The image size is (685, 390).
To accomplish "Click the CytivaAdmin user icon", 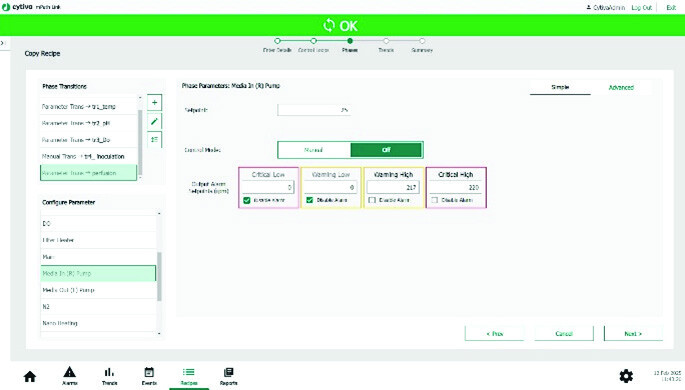I will pyautogui.click(x=588, y=7).
